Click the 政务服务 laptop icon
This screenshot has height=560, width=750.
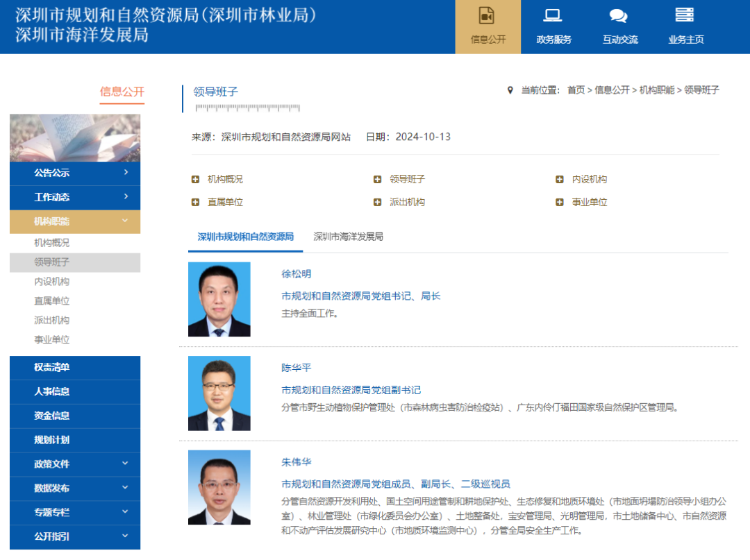(x=553, y=16)
